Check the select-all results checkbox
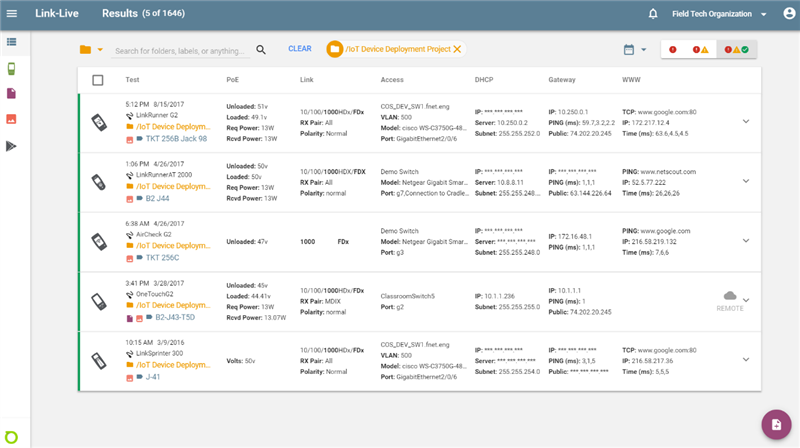Viewport: 800px width, 448px height. [97, 80]
